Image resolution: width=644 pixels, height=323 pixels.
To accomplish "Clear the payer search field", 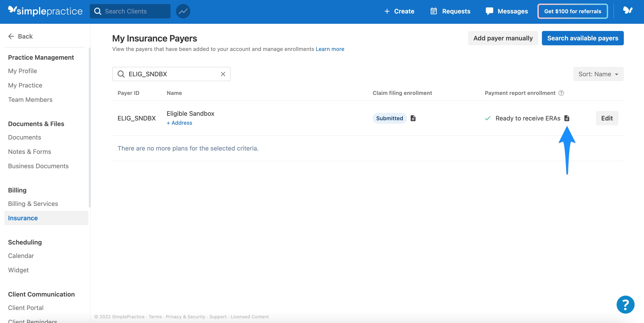I will [x=223, y=74].
